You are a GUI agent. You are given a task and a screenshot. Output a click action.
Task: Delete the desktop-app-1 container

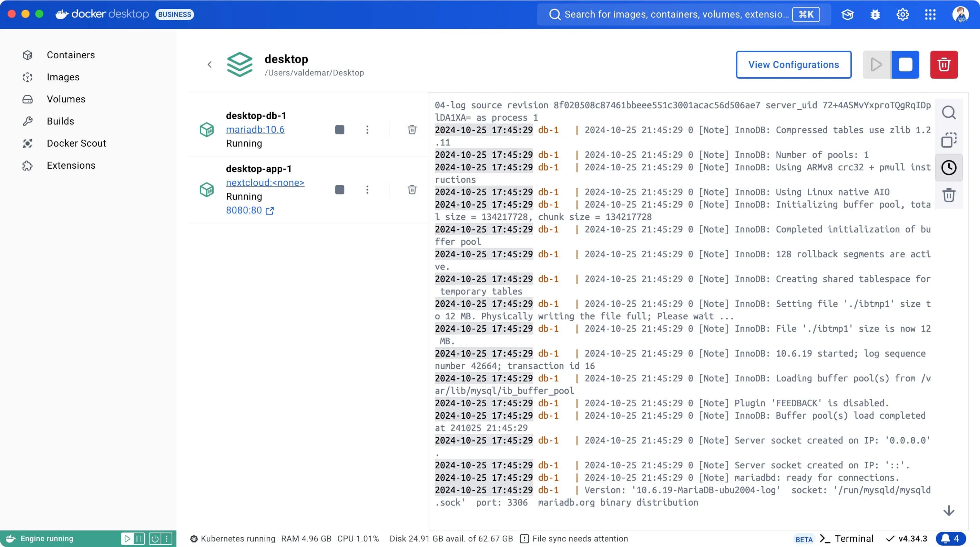412,190
